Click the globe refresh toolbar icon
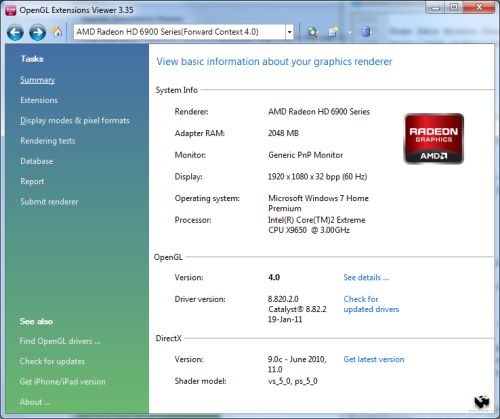Screen dimensions: 500x419 pos(312,32)
